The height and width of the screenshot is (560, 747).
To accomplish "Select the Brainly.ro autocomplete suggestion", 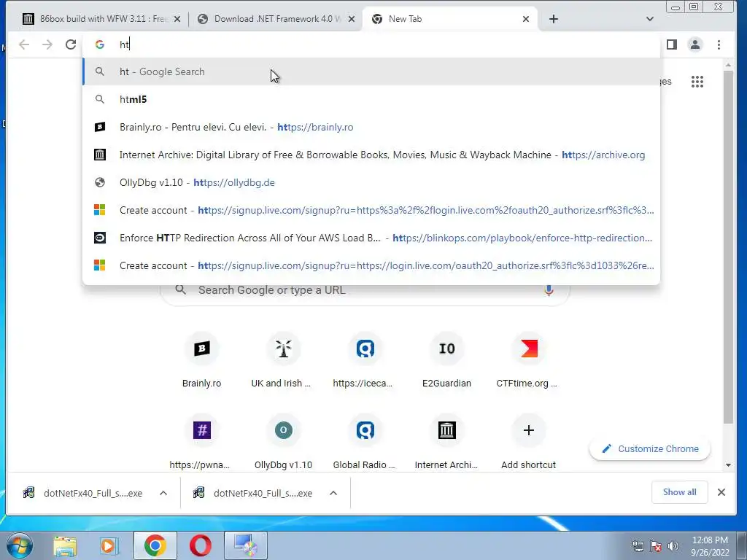I will (371, 127).
